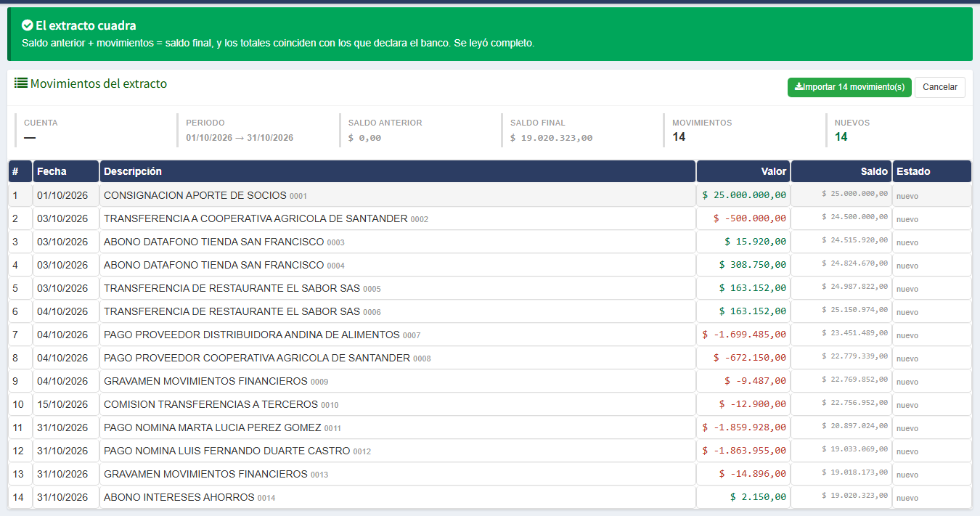Viewport: 980px width, 516px height.
Task: Click the period 01/10/2026 → 31/10/2026
Action: (x=240, y=138)
